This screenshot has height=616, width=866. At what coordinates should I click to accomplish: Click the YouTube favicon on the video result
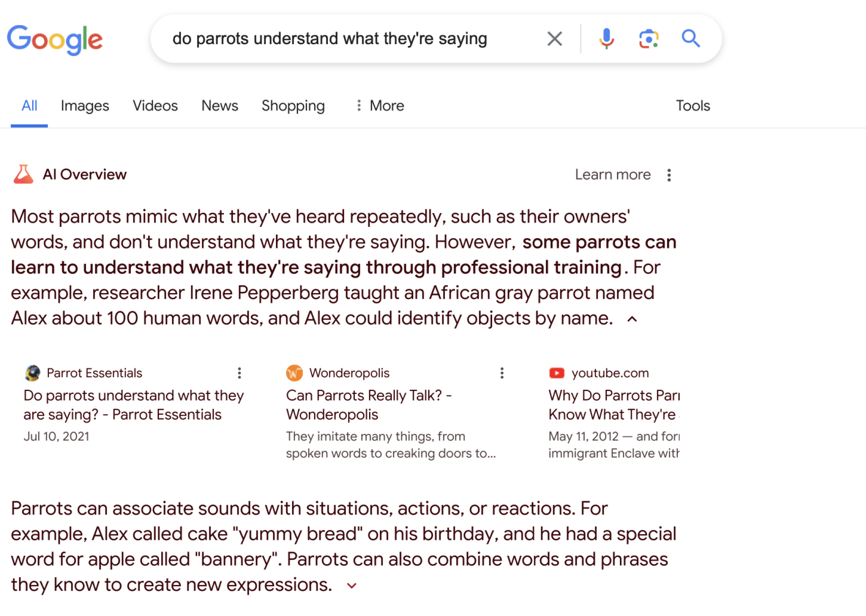[x=557, y=373]
